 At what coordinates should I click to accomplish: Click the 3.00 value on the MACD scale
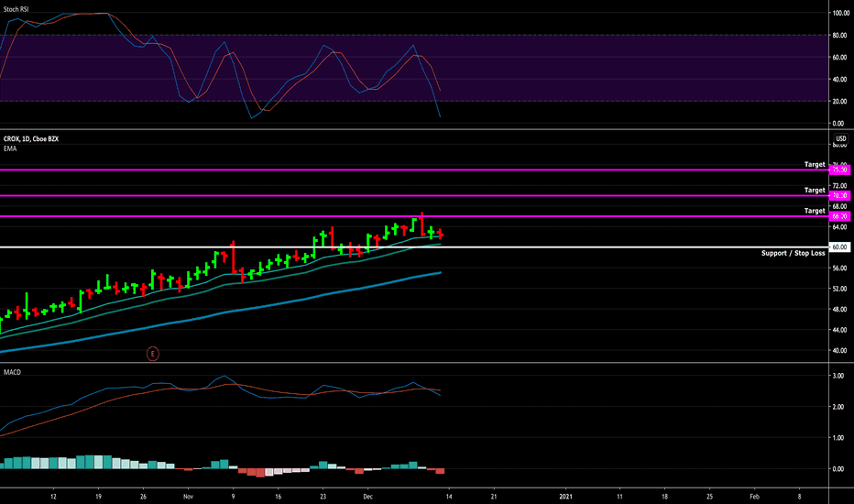(x=838, y=376)
